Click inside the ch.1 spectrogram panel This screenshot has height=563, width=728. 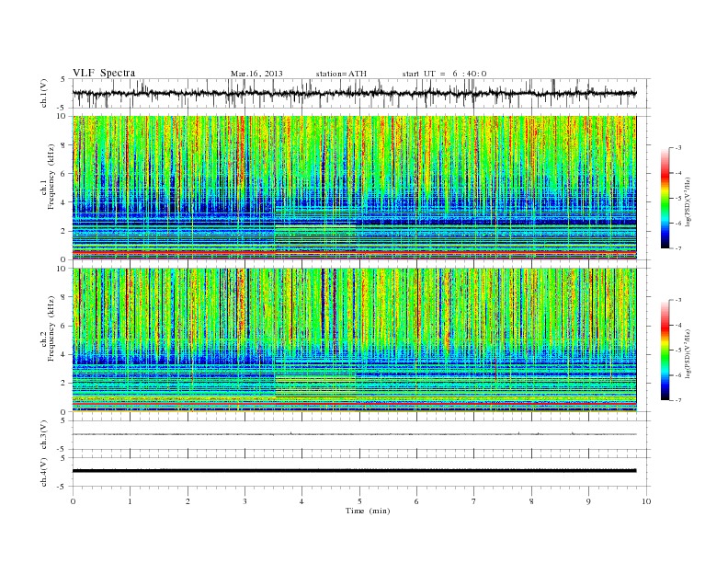(x=354, y=188)
